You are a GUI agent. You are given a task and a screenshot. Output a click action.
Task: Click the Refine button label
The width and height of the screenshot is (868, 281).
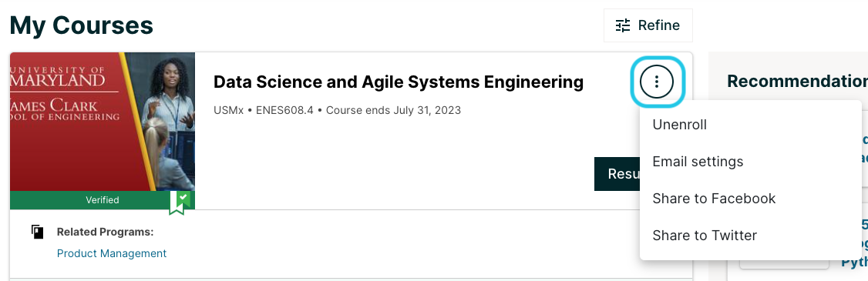pos(659,25)
